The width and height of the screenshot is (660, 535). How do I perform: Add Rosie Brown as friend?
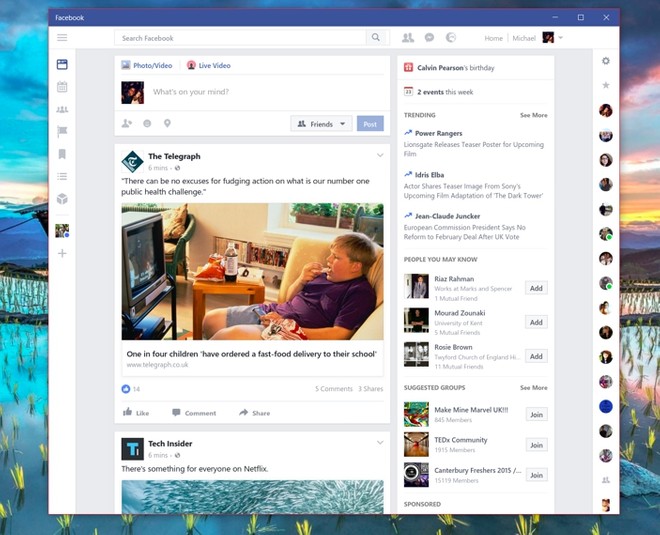pos(536,357)
